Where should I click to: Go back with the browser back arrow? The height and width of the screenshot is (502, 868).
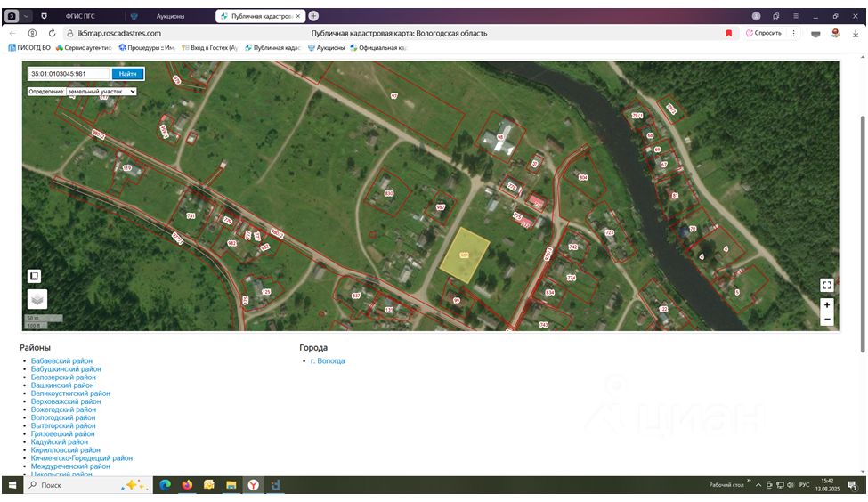pyautogui.click(x=12, y=33)
